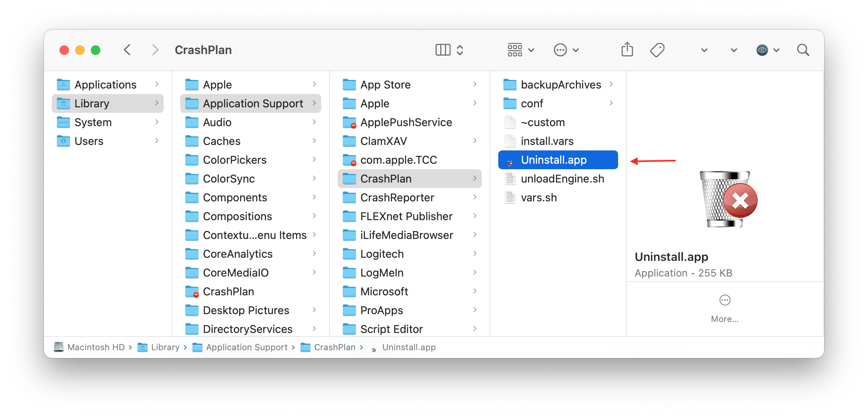Go back with the left arrow
Viewport: 868px width, 416px height.
pos(127,50)
